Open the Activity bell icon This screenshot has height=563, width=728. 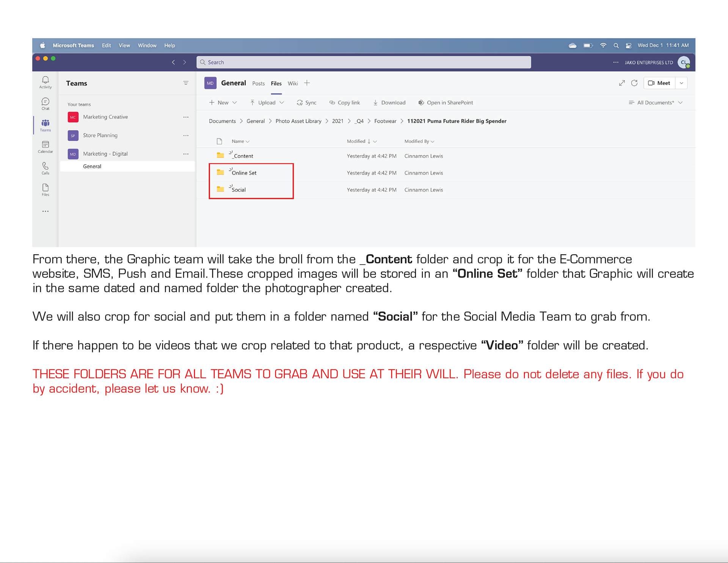click(45, 82)
